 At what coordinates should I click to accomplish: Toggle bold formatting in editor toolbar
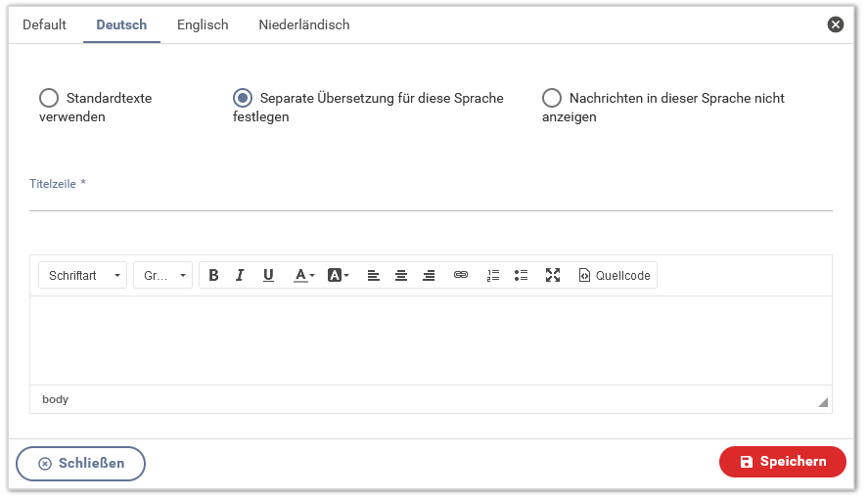[x=213, y=276]
